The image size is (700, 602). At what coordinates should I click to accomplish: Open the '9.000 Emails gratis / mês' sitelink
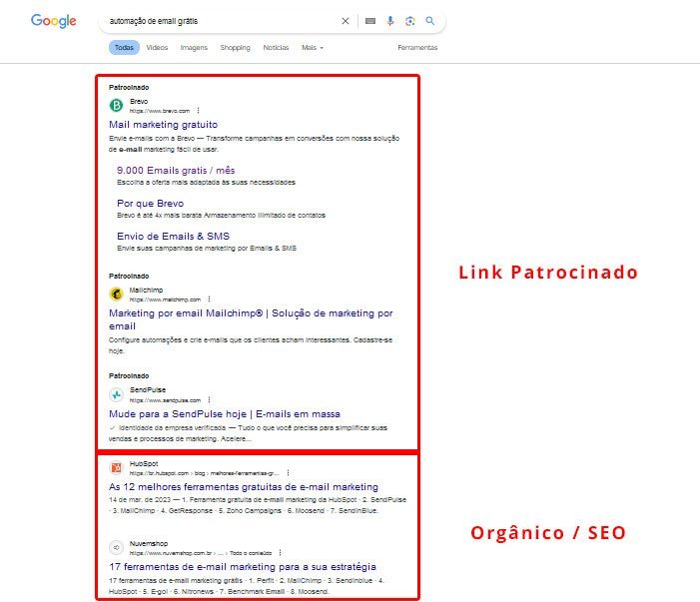click(176, 171)
